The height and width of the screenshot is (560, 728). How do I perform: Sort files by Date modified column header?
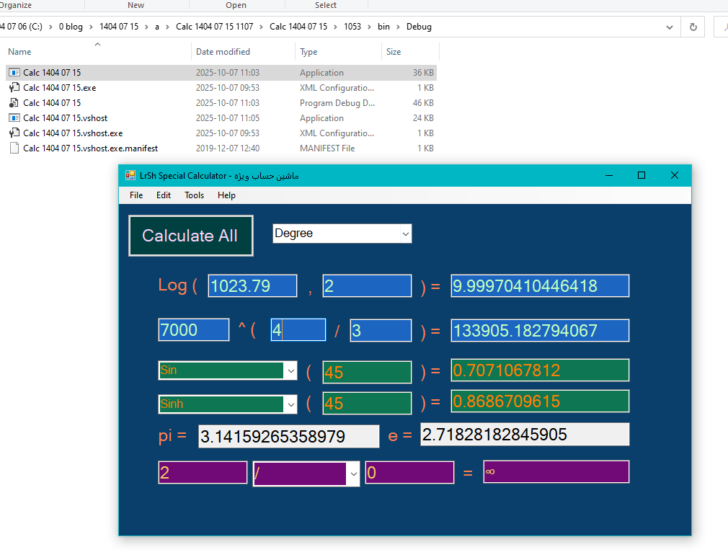point(223,52)
